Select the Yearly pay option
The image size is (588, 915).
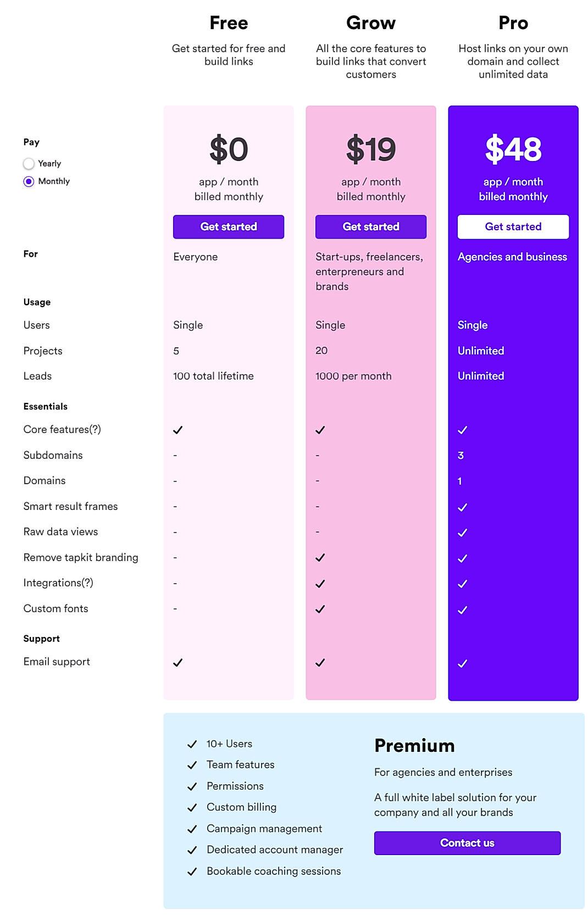(x=29, y=163)
